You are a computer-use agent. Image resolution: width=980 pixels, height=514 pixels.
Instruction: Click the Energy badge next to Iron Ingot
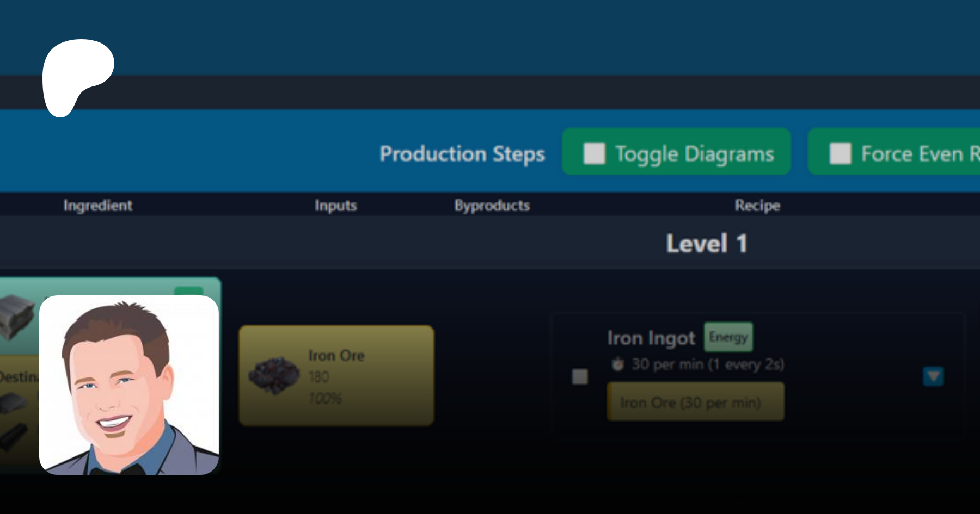(728, 337)
